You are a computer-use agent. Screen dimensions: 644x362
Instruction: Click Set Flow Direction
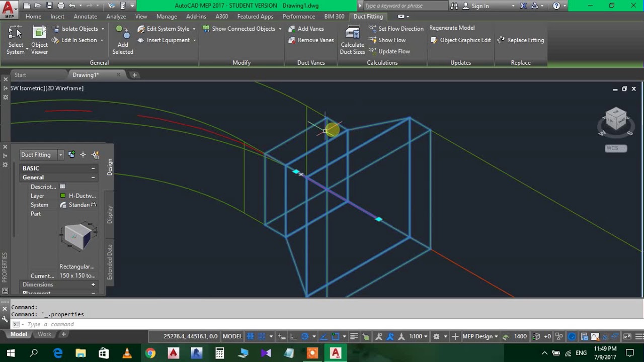396,29
